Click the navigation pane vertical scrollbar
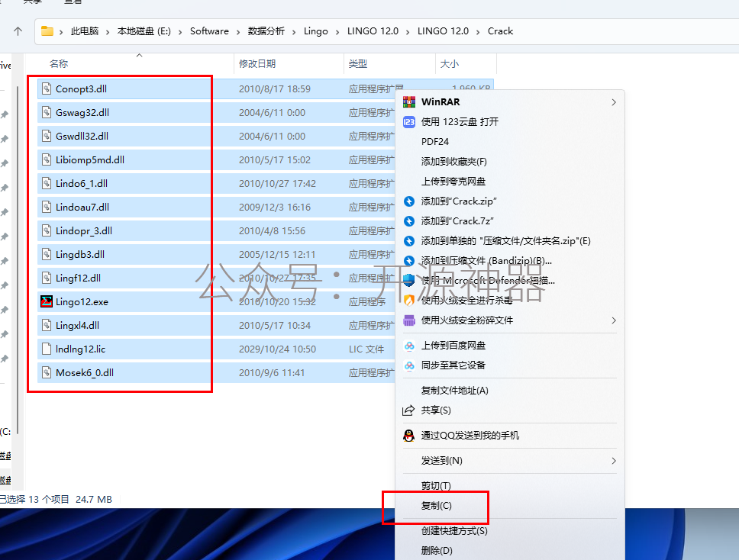Image resolution: width=739 pixels, height=560 pixels. pos(18,259)
